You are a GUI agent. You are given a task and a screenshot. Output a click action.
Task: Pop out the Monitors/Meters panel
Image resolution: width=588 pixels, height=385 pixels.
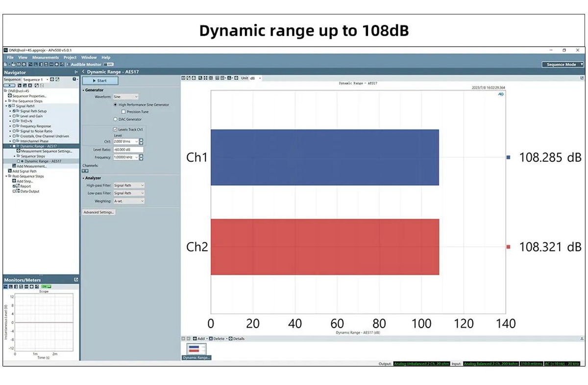pyautogui.click(x=76, y=280)
